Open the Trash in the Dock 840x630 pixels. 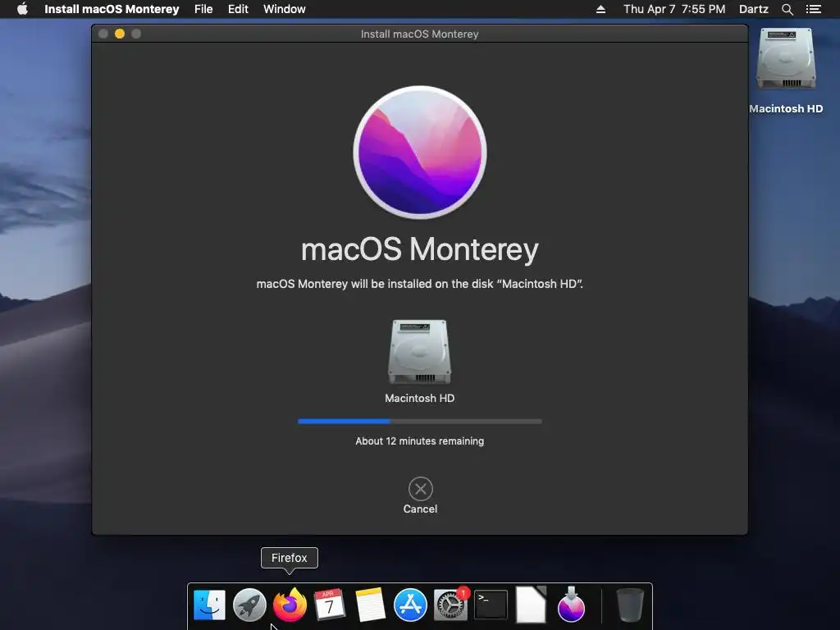[x=630, y=605]
